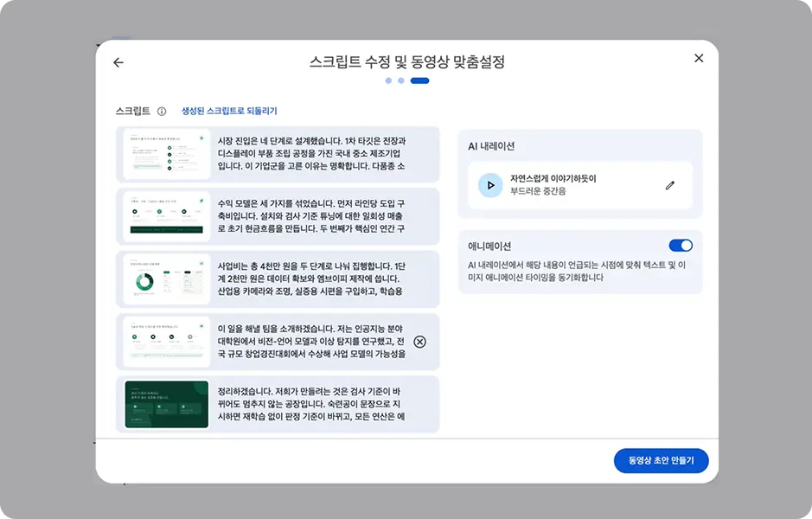Click the '스크립트' section label
Screen dimensions: 812x519
coord(133,111)
